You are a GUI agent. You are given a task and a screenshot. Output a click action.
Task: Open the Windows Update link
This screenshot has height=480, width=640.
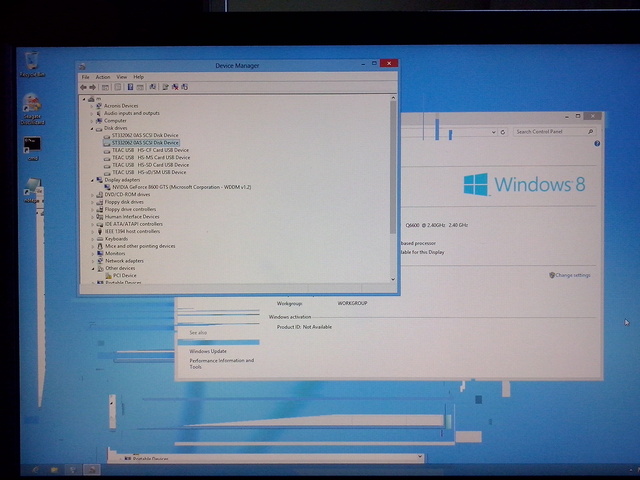(x=208, y=351)
